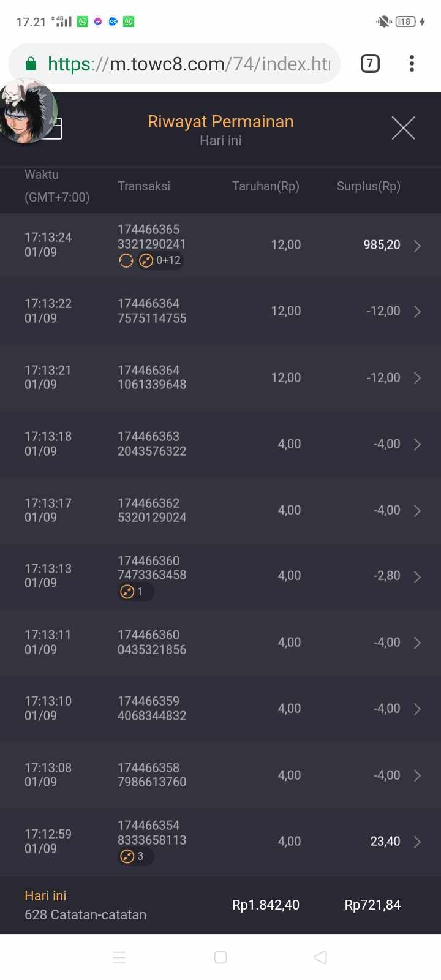Expand the 17:13:22 transaction row arrow
This screenshot has width=441, height=980.
[x=417, y=312]
